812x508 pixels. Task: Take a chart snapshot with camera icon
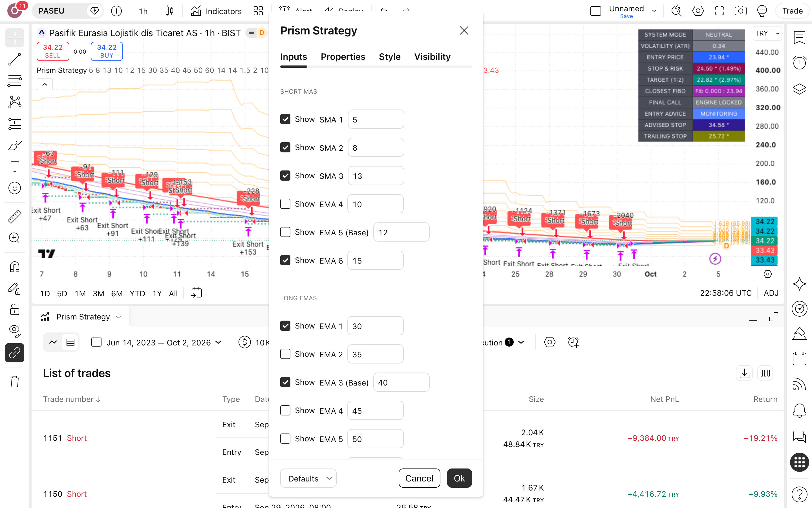click(x=740, y=11)
